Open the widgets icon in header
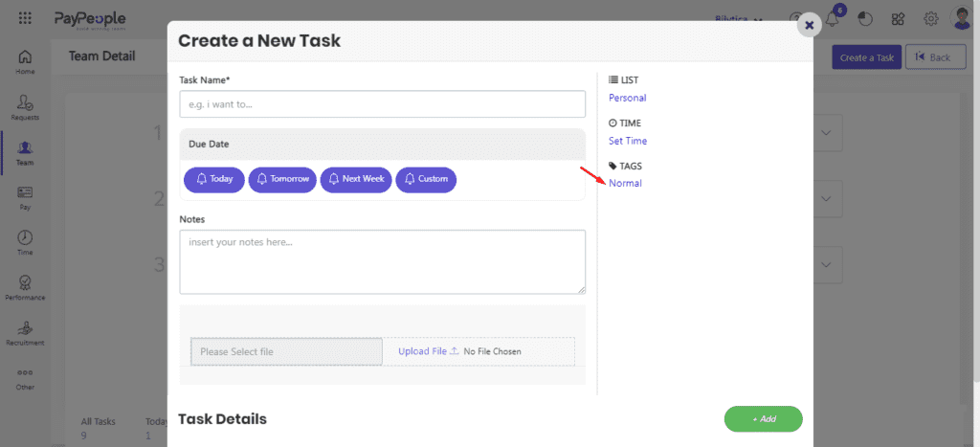The width and height of the screenshot is (980, 447). (x=898, y=19)
